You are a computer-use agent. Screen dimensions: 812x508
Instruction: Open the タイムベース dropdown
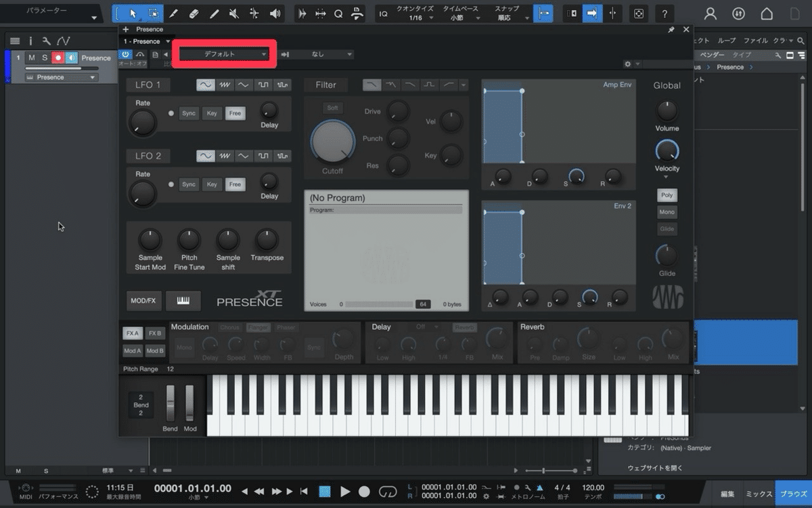click(x=461, y=13)
